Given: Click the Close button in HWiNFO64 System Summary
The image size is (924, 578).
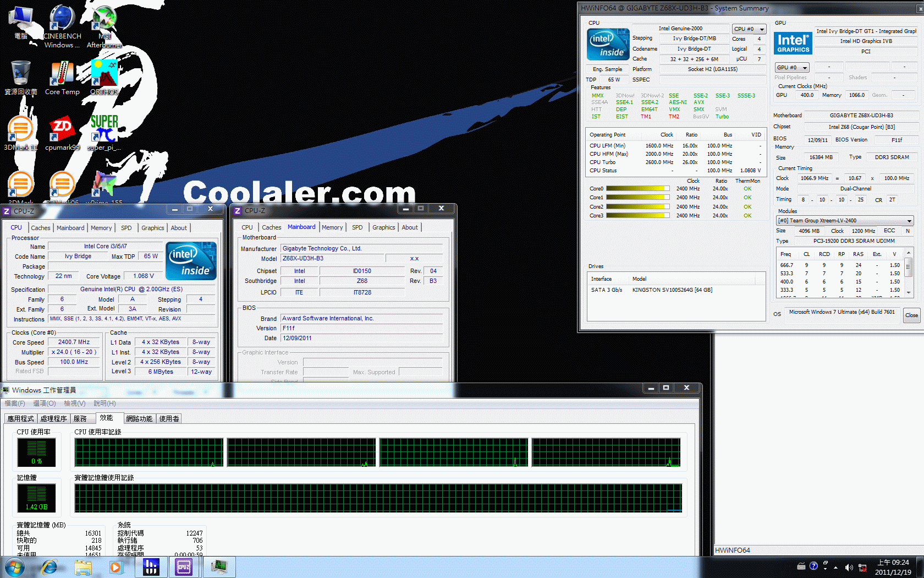Looking at the screenshot, I should (912, 315).
